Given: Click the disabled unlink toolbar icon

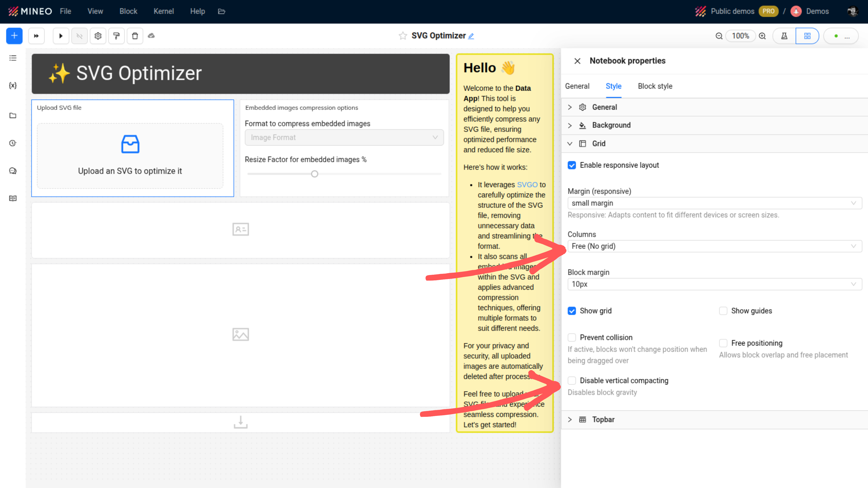Looking at the screenshot, I should tap(80, 36).
